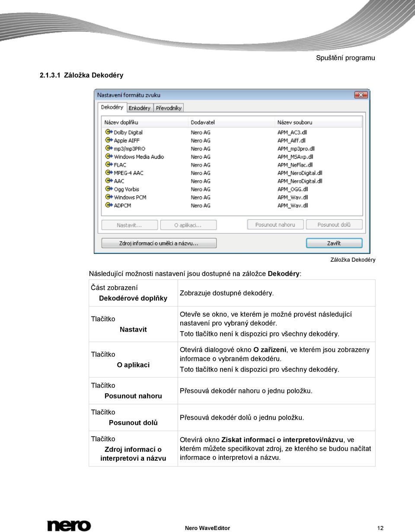Click the Ogg Vorbis plugin icon
415x532 pixels.
[109, 189]
